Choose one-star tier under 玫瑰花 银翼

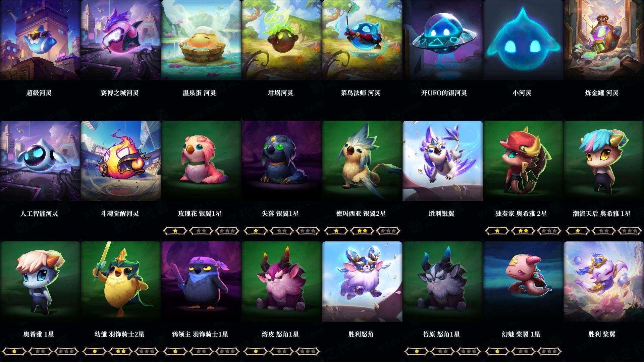[x=175, y=231]
